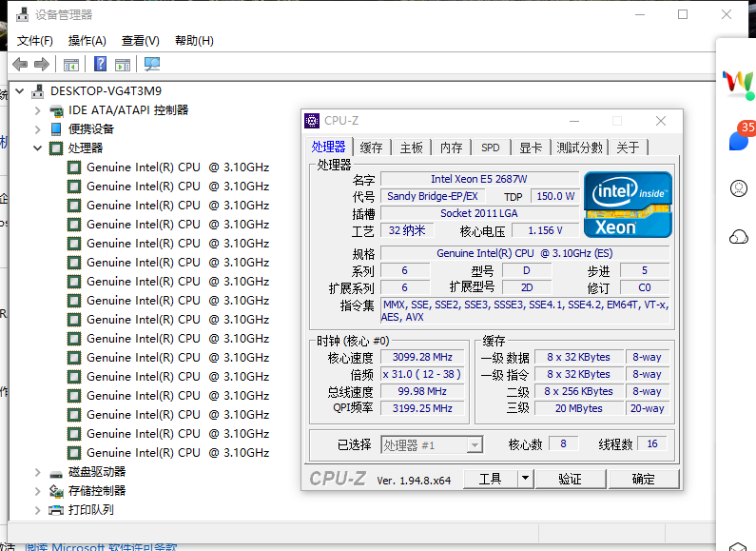The width and height of the screenshot is (756, 551).
Task: Switch to the 内存 tab in CPU-Z
Action: [x=452, y=148]
